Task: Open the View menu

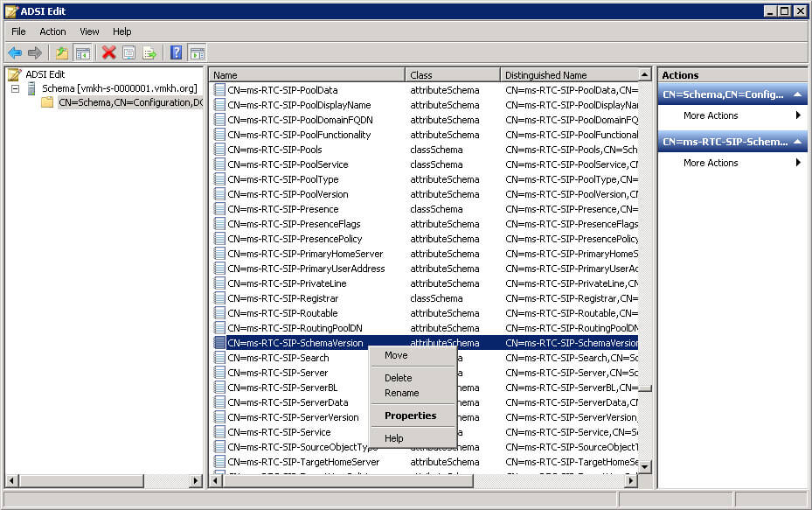Action: [x=89, y=31]
